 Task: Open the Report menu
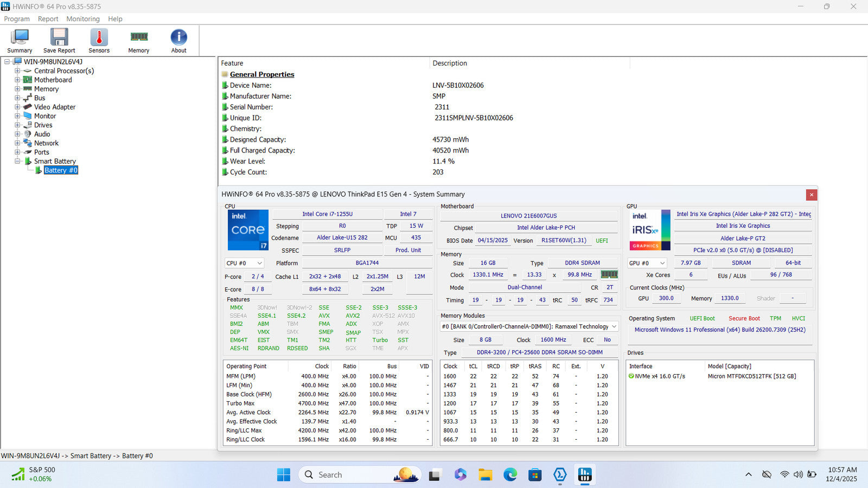pos(48,19)
